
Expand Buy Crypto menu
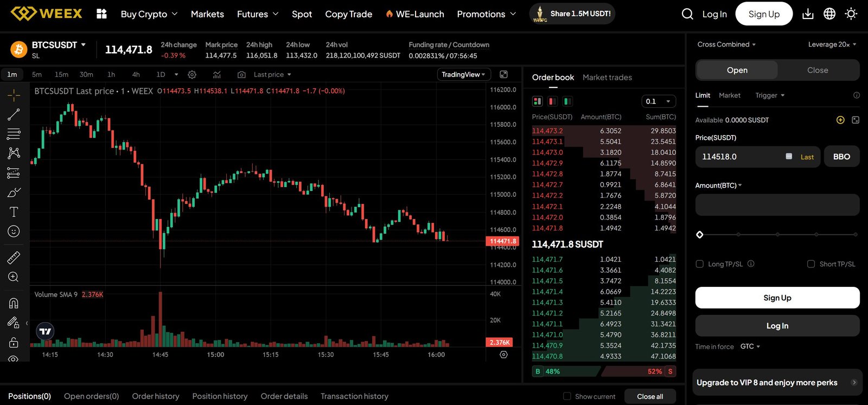(x=149, y=14)
